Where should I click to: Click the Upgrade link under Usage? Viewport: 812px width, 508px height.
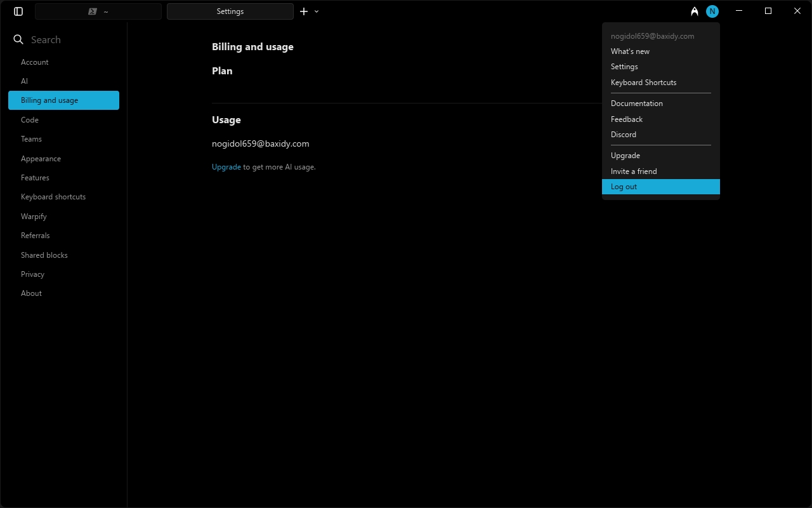226,167
